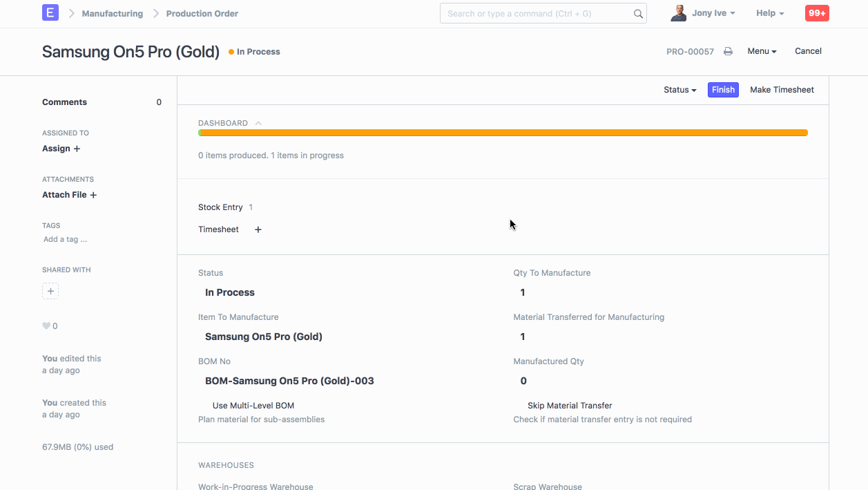Open the Help dropdown menu
Screen dimensions: 868x490
pos(770,13)
